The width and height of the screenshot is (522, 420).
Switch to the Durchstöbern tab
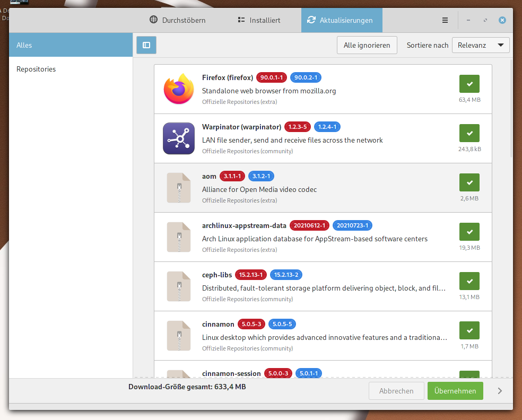point(177,20)
